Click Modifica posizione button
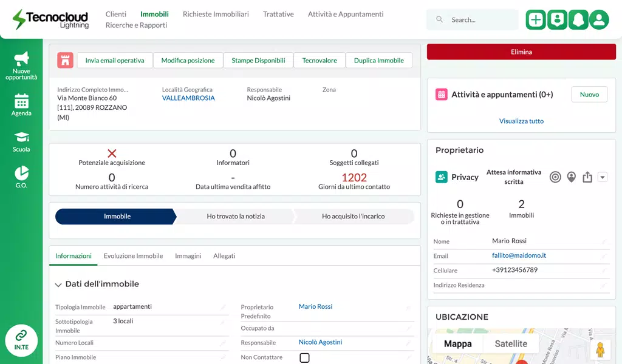622x364 pixels. coord(188,60)
